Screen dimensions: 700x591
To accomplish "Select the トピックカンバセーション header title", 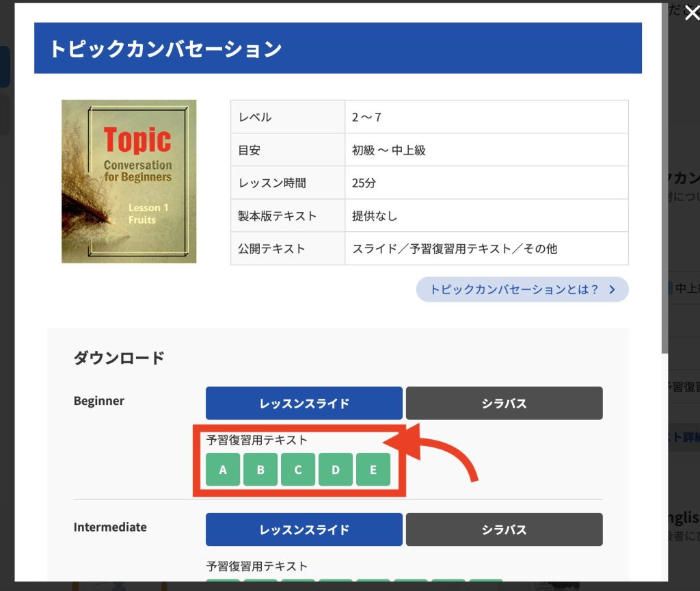I will pyautogui.click(x=165, y=49).
